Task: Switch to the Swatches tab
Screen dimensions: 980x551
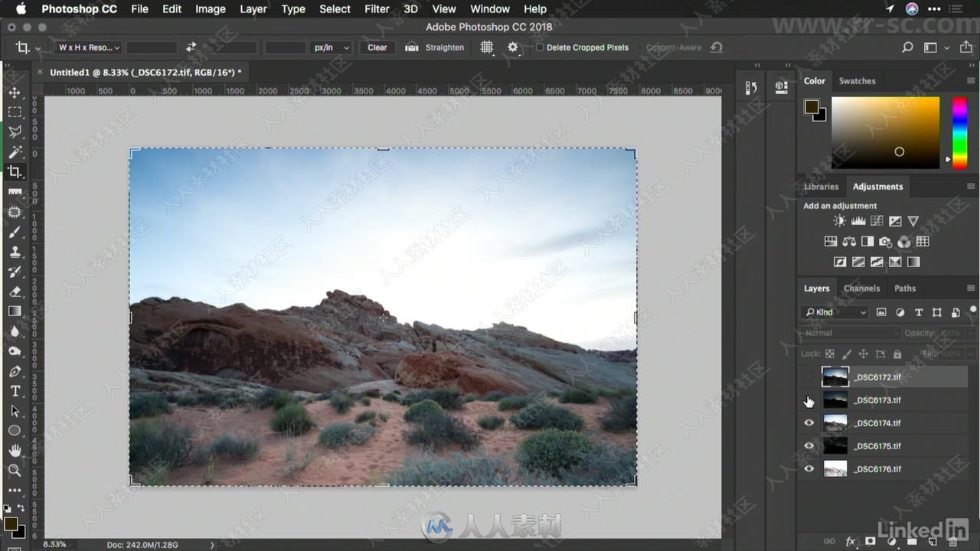Action: 857,80
